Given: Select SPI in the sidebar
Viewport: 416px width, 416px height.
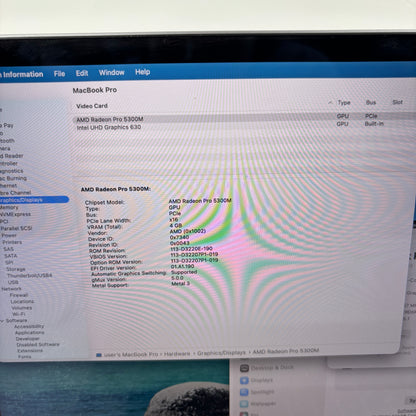Looking at the screenshot, I should (x=9, y=262).
